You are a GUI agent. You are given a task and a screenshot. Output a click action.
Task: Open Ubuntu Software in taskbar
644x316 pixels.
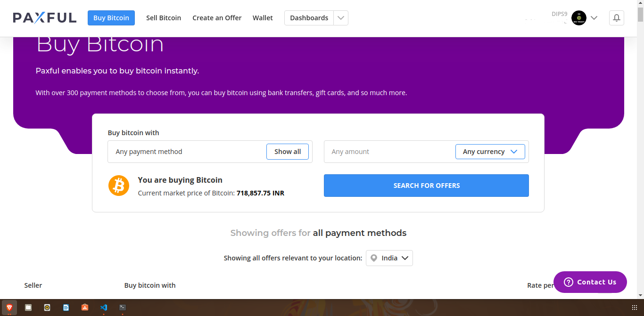pos(85,308)
